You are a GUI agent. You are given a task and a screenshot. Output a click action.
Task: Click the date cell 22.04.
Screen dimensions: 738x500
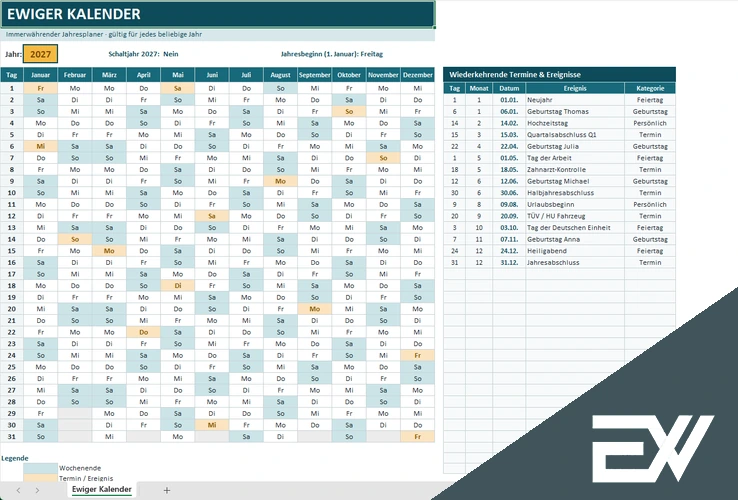pyautogui.click(x=509, y=146)
